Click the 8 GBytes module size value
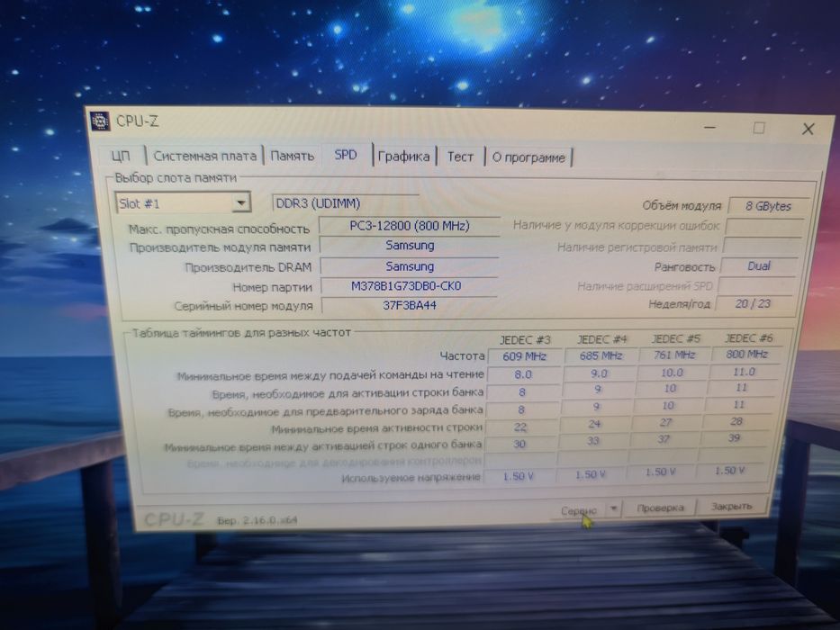840x630 pixels. (768, 206)
